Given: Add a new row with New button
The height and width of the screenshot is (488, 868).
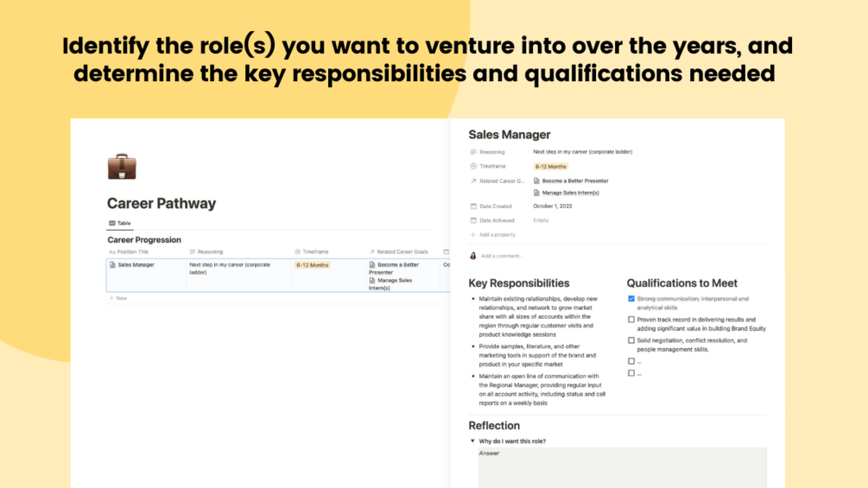Looking at the screenshot, I should tap(117, 298).
